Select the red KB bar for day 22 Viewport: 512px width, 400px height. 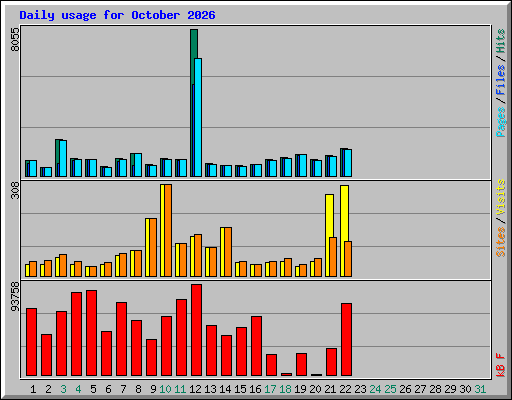pos(346,339)
